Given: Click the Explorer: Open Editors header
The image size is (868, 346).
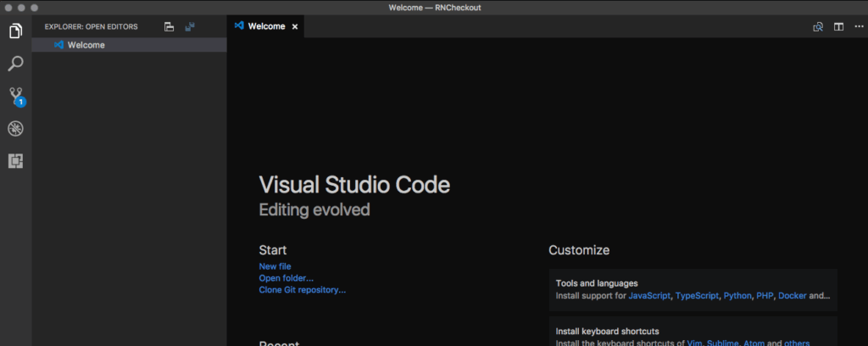Looking at the screenshot, I should click(x=92, y=26).
